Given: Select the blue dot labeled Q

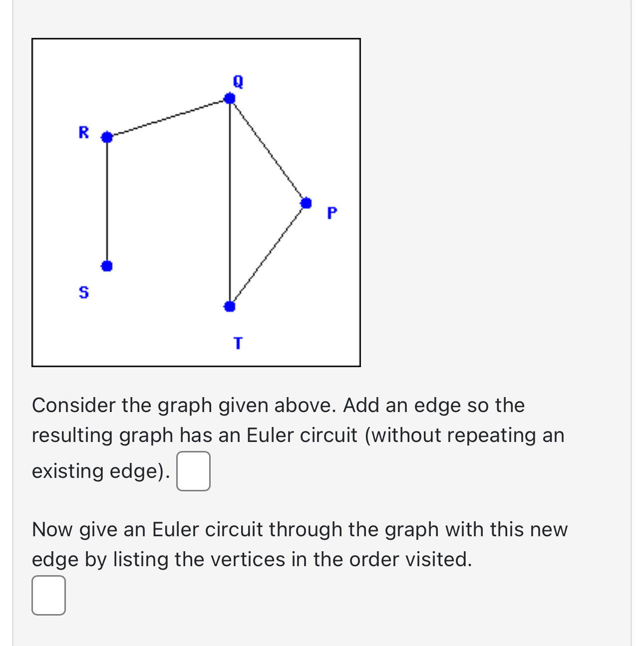Looking at the screenshot, I should (x=230, y=98).
